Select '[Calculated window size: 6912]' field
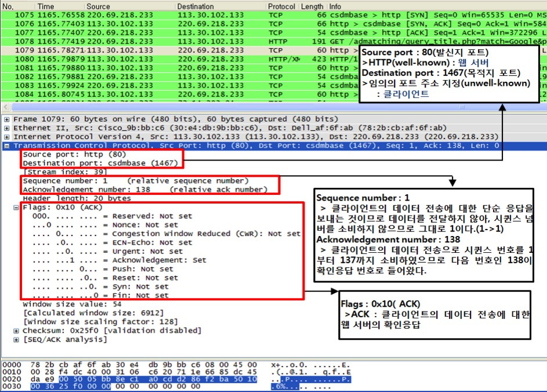Image resolution: width=547 pixels, height=392 pixels. click(x=93, y=313)
